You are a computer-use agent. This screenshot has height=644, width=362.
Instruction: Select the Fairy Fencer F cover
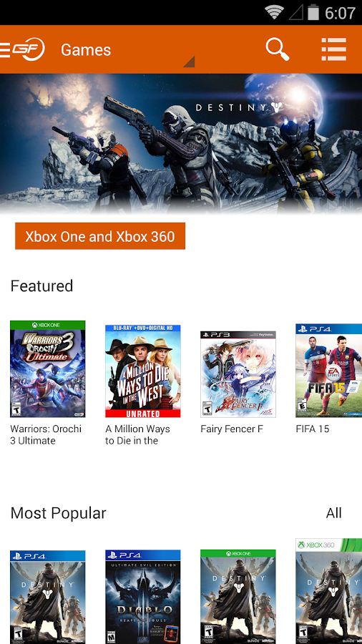point(238,374)
